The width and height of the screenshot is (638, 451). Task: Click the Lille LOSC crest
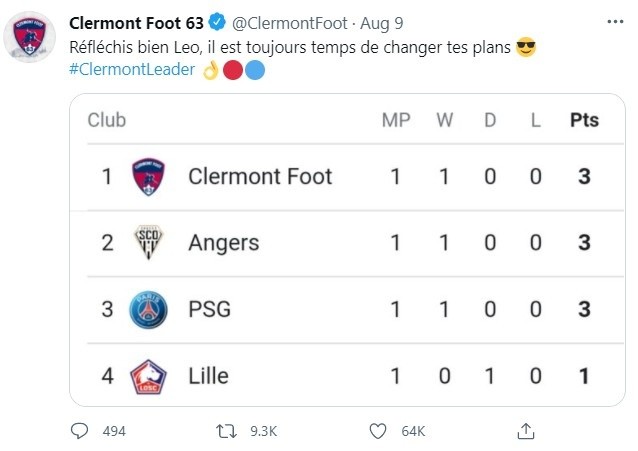(148, 377)
